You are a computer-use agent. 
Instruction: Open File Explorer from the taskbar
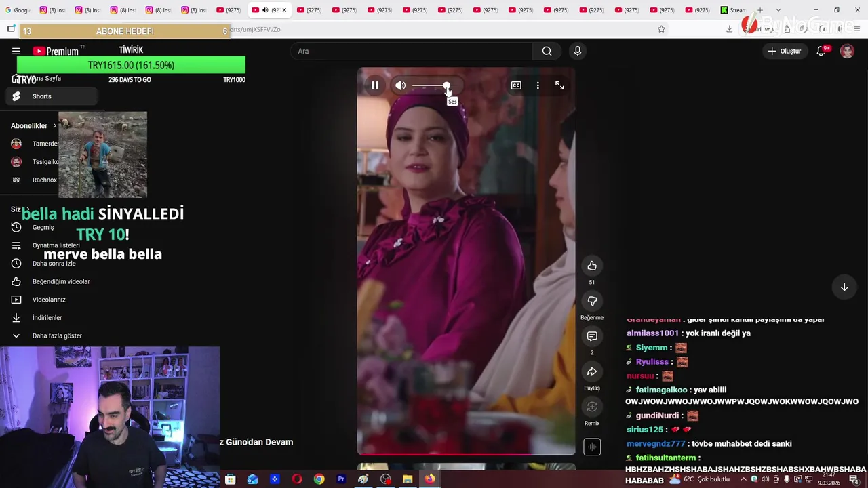tap(408, 479)
